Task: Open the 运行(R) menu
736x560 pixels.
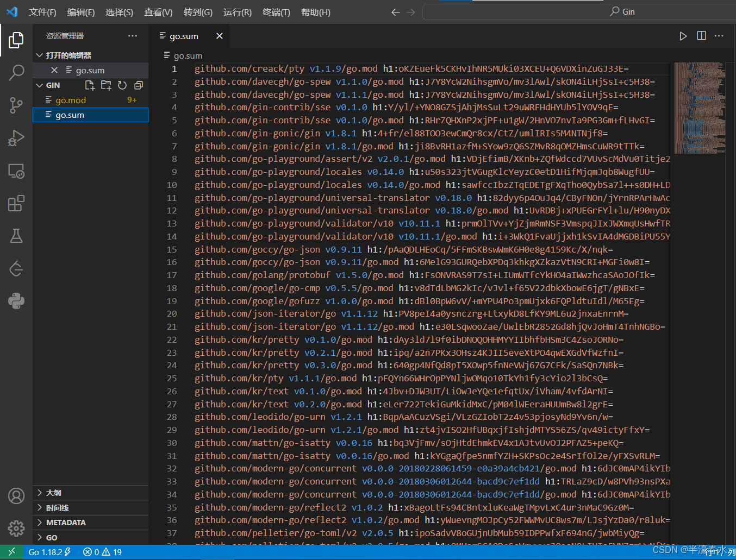Action: 238,12
